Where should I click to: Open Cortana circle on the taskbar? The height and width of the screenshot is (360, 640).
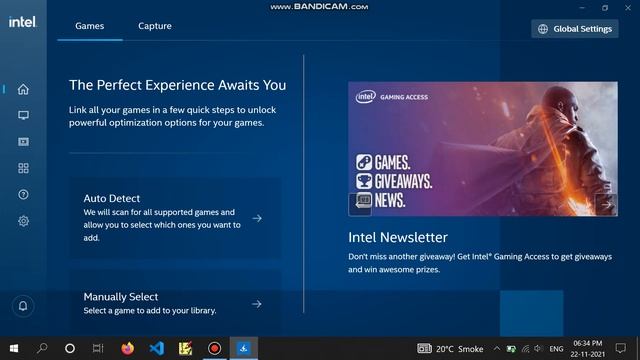coord(70,349)
